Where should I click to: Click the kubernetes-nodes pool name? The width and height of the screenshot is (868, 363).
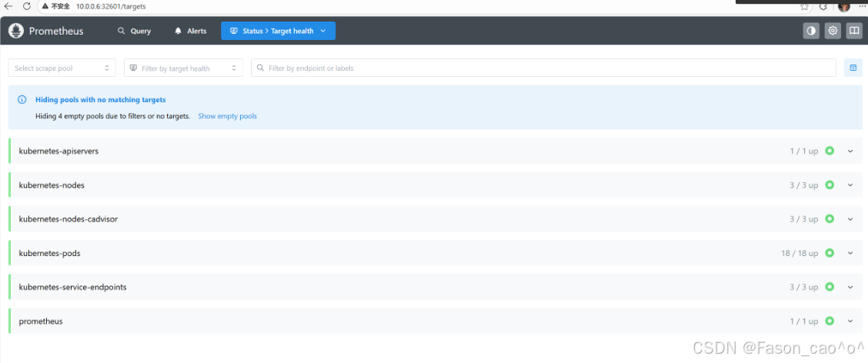52,185
